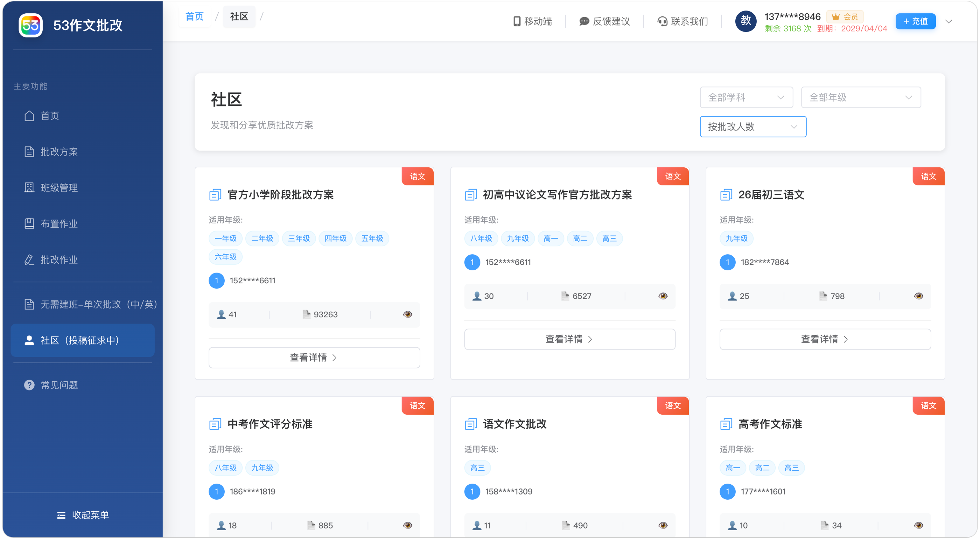Click the 语文 badge on 26届初三语文 card
980x540 pixels.
(928, 176)
